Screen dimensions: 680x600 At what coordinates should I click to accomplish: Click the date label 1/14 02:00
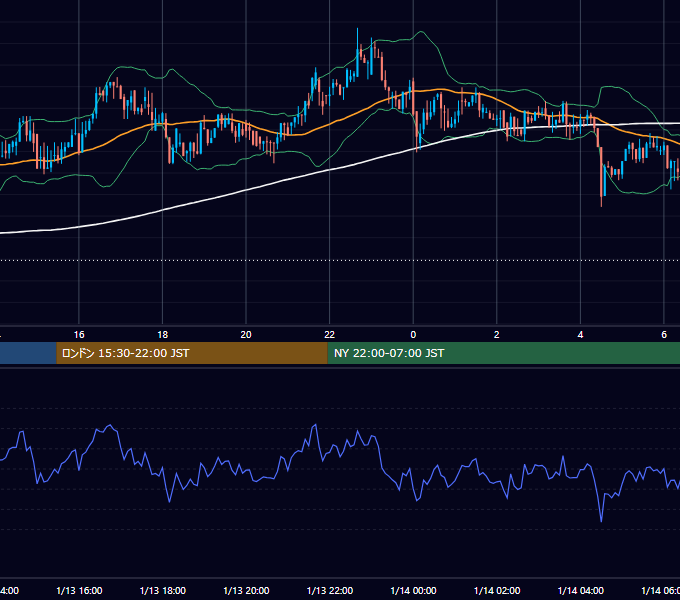[497, 590]
